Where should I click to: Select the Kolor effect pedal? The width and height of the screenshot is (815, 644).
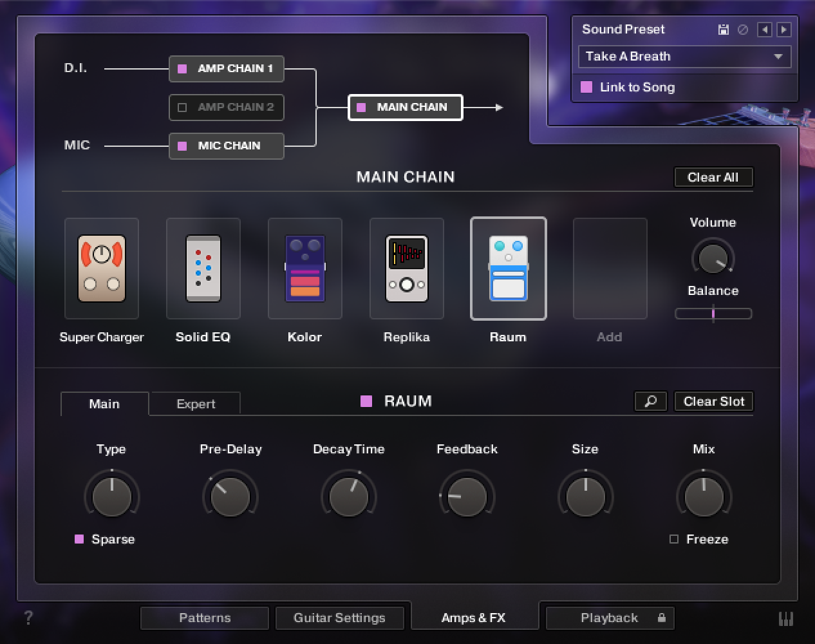[x=304, y=269]
